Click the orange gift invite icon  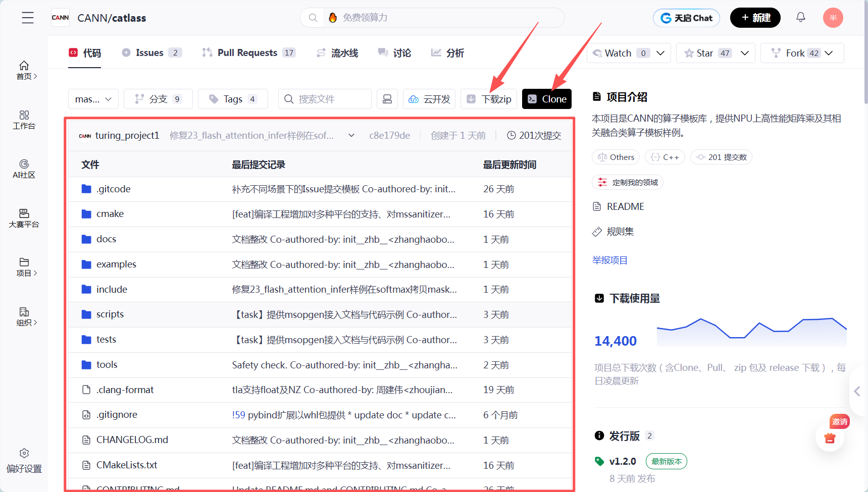(830, 438)
